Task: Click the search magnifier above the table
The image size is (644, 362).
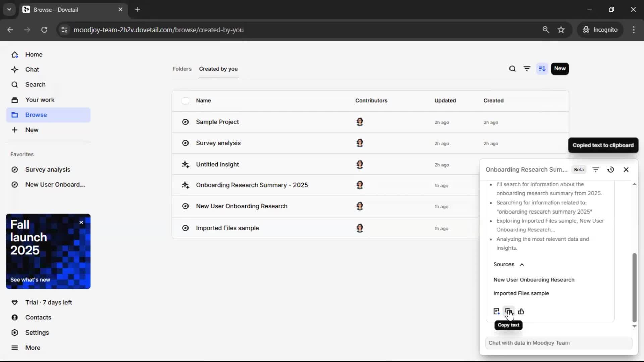Action: 512,69
